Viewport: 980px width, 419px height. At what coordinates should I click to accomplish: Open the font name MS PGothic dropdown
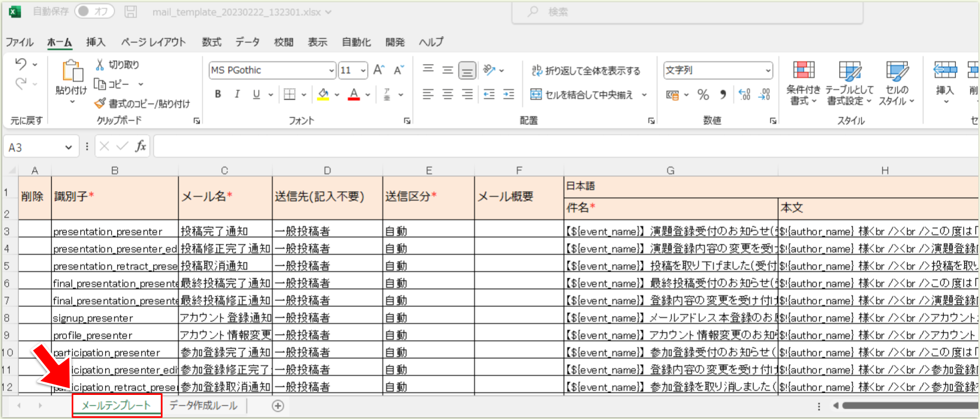pyautogui.click(x=331, y=71)
